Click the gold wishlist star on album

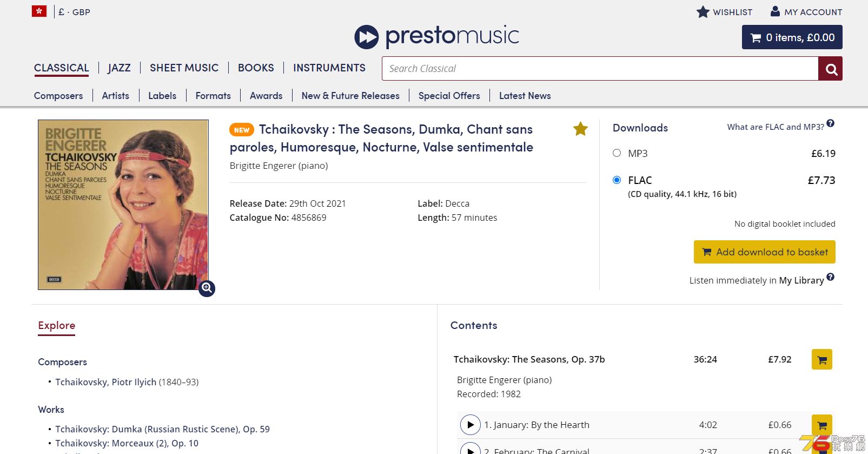coord(580,129)
